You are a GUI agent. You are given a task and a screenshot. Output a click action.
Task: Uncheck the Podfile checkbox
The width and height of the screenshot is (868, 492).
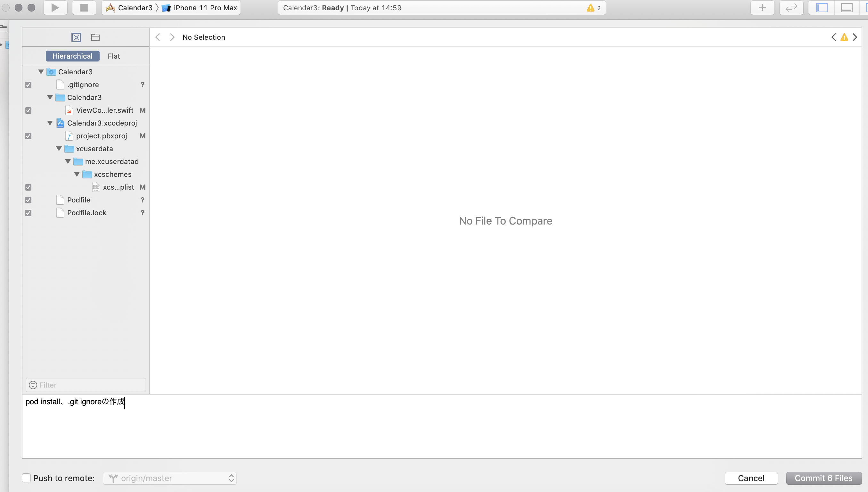29,200
